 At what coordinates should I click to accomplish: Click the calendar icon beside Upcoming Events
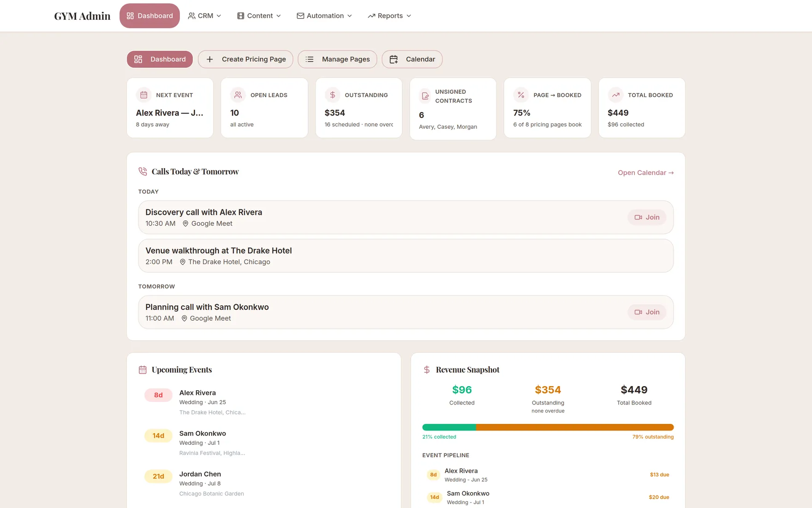pos(143,370)
